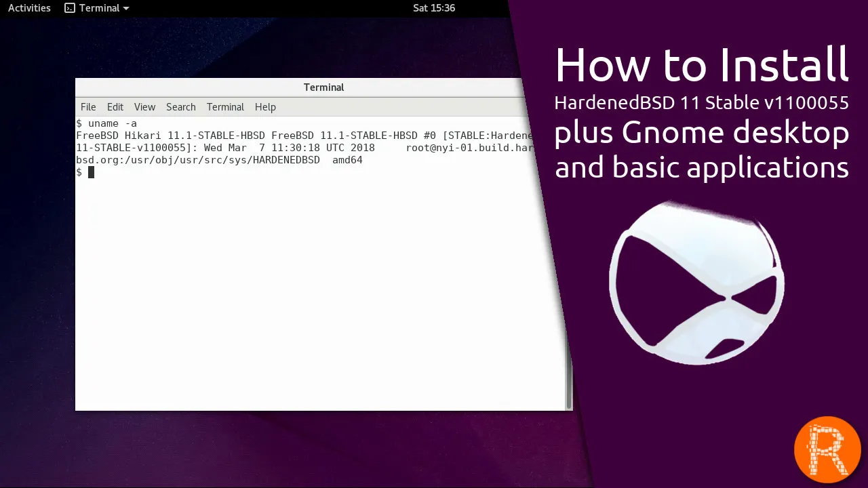Click 'bsd.org:/usr/obj/usr/src/sys/HARDENEDBSD' path text
This screenshot has width=868, height=488.
coord(198,160)
